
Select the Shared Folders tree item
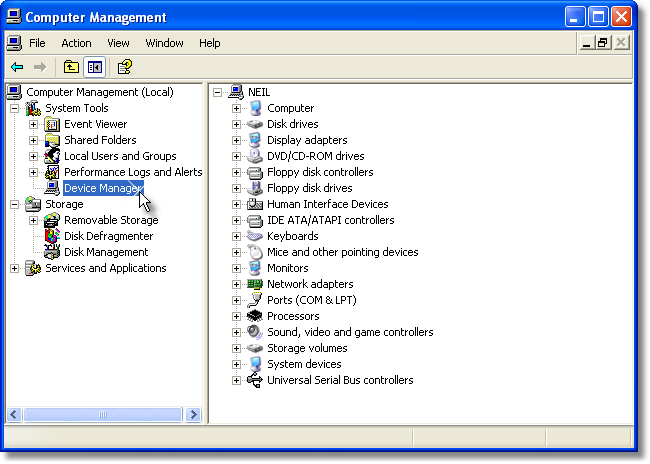point(100,140)
